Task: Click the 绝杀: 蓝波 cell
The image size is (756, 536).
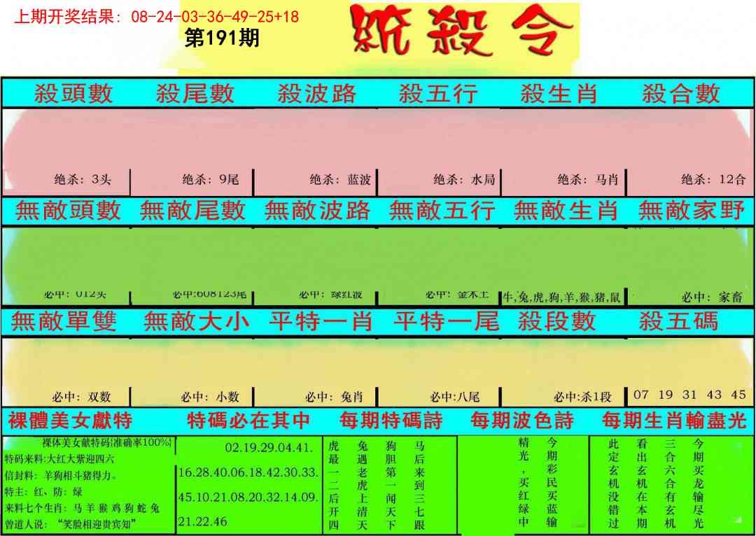Action: pos(340,180)
